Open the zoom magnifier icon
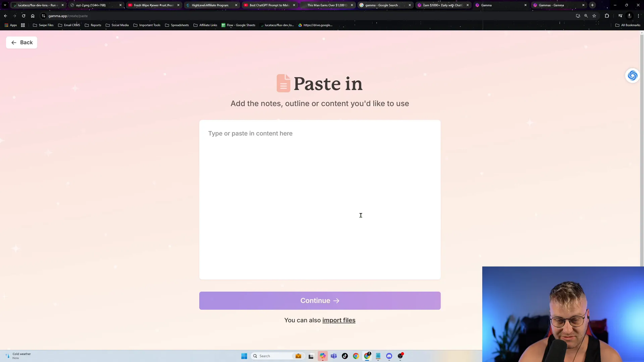The height and width of the screenshot is (362, 644). point(586,16)
